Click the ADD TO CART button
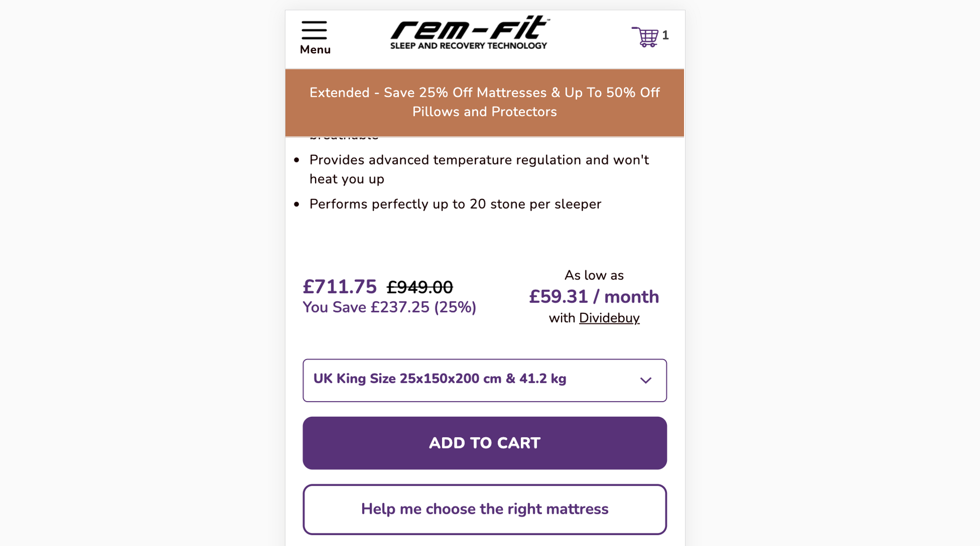The width and height of the screenshot is (980, 546). click(x=485, y=443)
